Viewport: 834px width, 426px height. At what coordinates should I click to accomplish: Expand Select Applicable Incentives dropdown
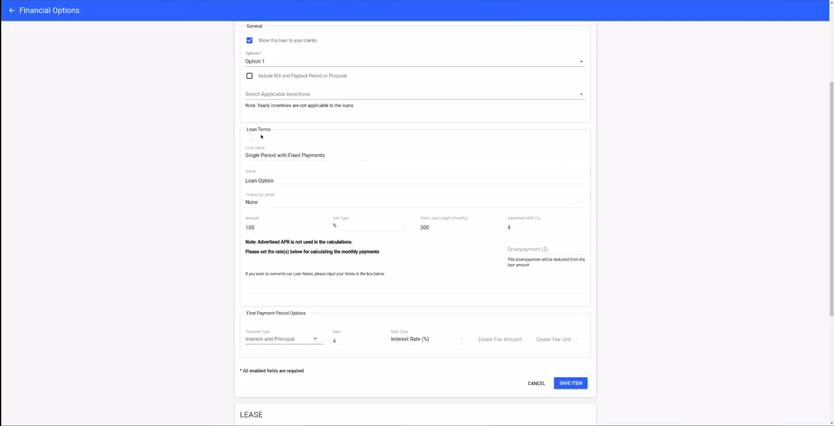click(414, 95)
